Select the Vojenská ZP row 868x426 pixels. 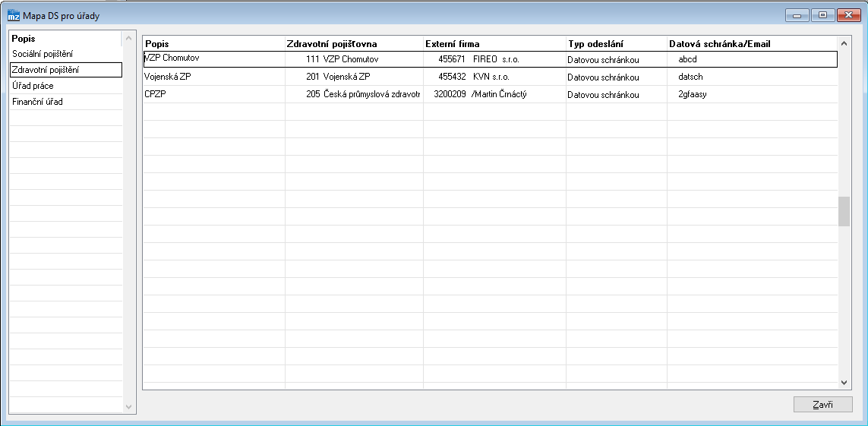168,77
